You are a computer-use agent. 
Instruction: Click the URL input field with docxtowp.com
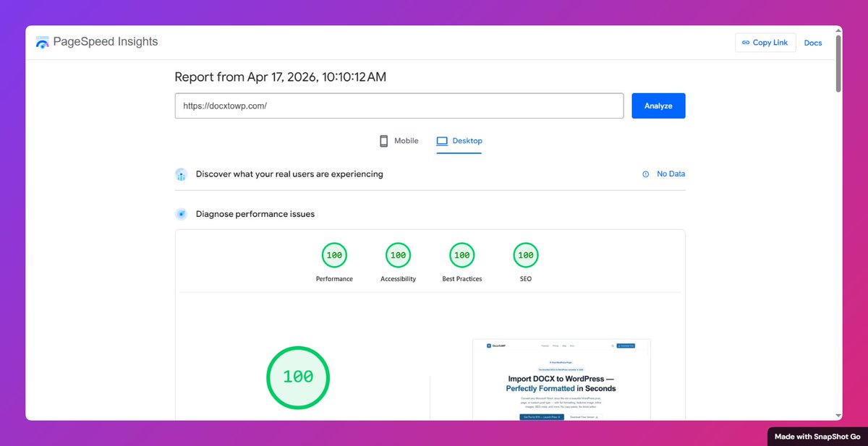[x=399, y=106]
